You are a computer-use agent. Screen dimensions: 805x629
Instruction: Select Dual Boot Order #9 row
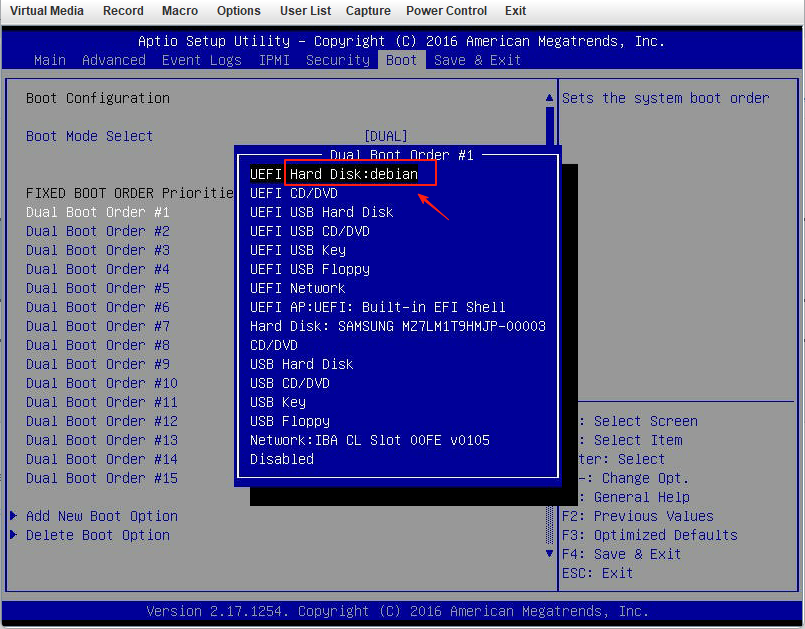point(98,364)
